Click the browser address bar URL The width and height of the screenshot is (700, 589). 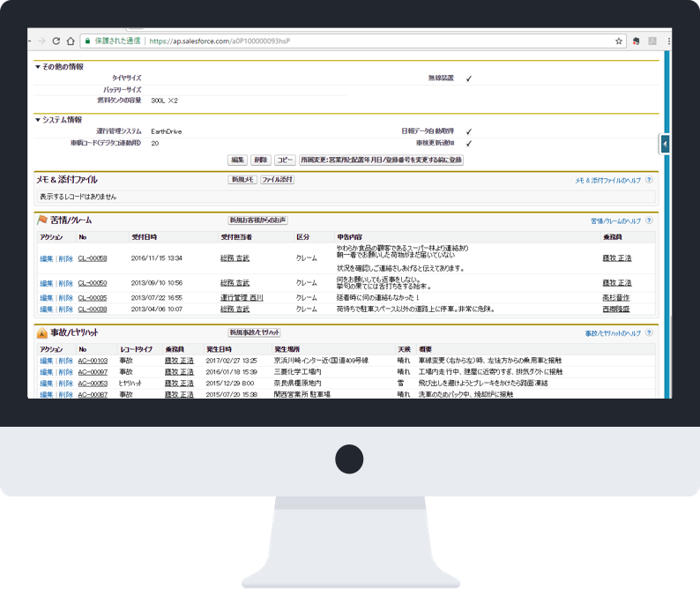[x=220, y=41]
